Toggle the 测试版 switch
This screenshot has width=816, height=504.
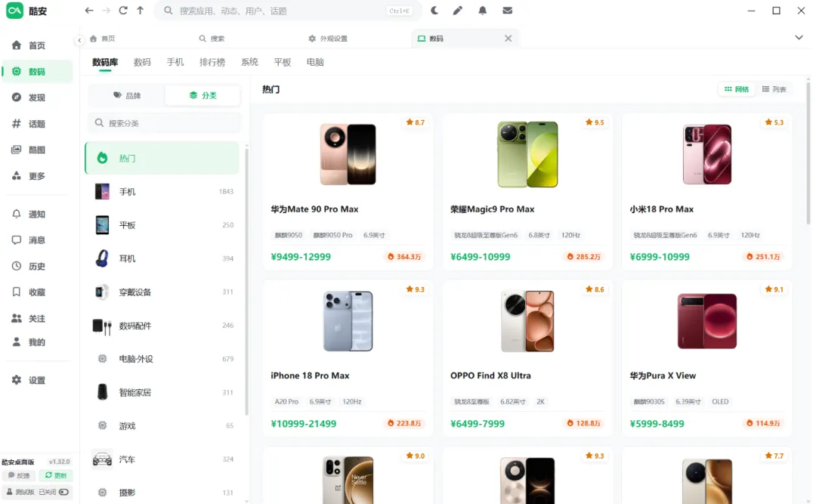pyautogui.click(x=63, y=492)
